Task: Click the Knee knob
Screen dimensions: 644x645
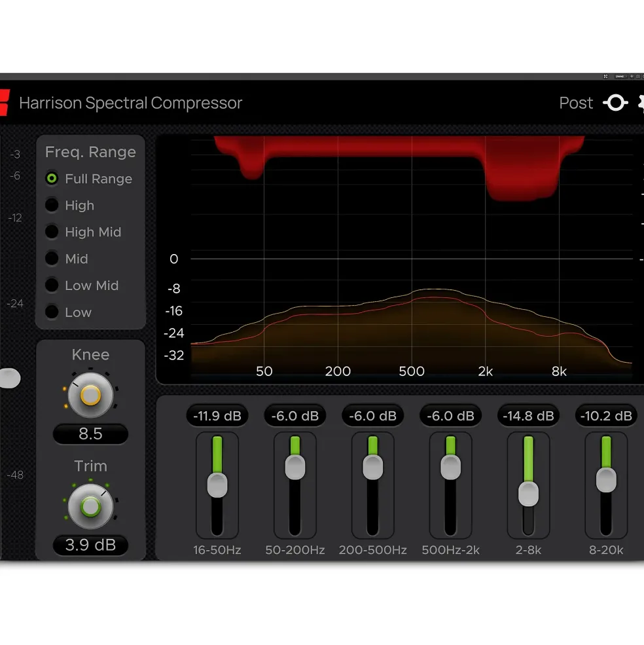Action: pos(90,395)
